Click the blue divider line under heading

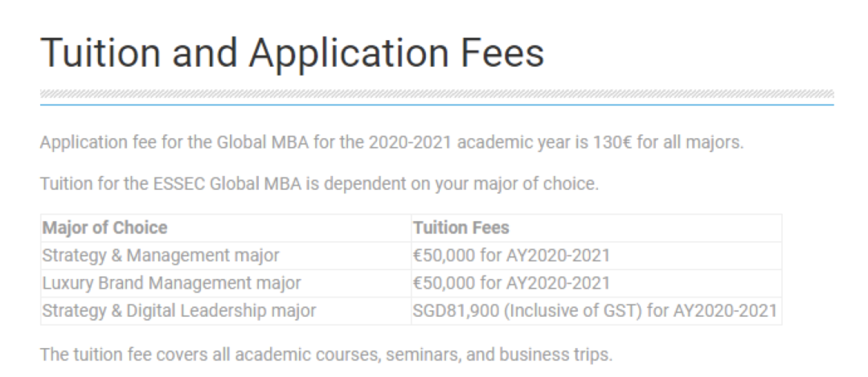coord(436,104)
